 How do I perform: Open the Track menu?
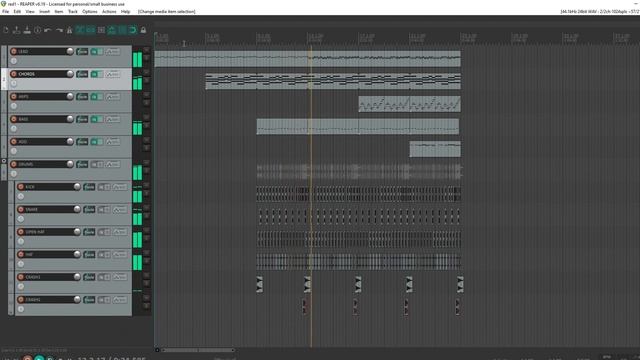click(x=73, y=11)
